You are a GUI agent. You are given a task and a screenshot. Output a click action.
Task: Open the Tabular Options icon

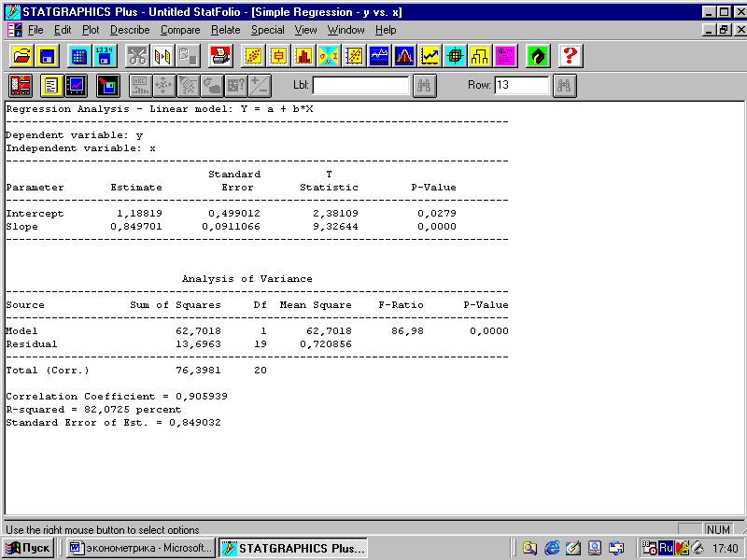point(51,86)
